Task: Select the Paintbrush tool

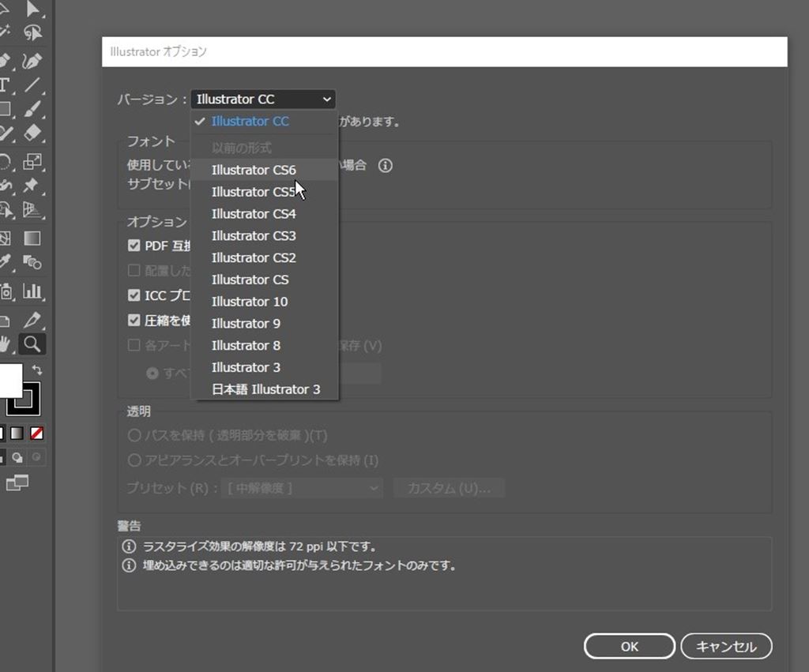Action: [x=32, y=110]
